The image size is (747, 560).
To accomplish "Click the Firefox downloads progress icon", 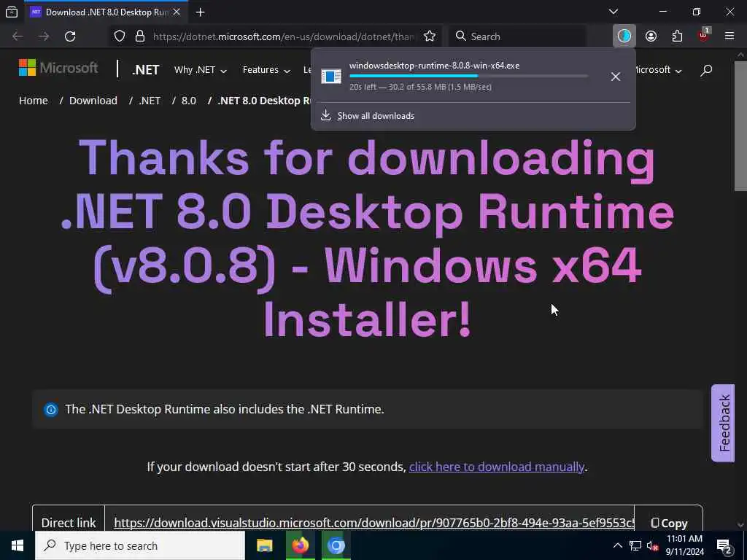I will [x=624, y=36].
